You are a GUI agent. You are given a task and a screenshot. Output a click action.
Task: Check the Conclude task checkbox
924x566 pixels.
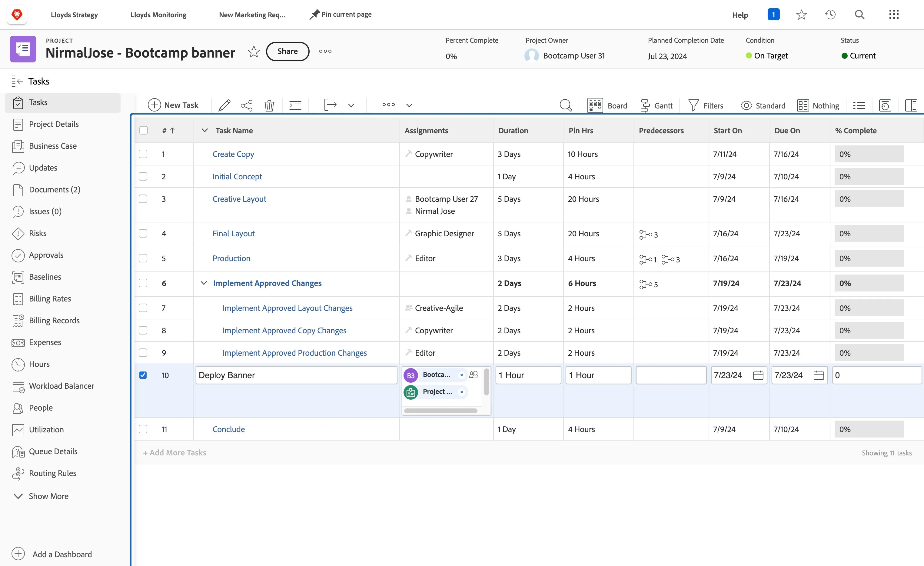click(143, 429)
